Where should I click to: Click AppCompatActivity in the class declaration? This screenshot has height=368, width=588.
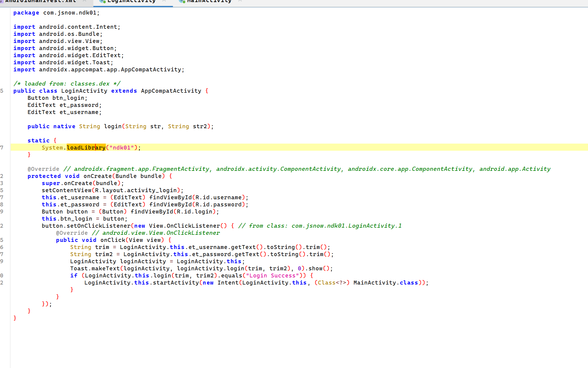171,91
